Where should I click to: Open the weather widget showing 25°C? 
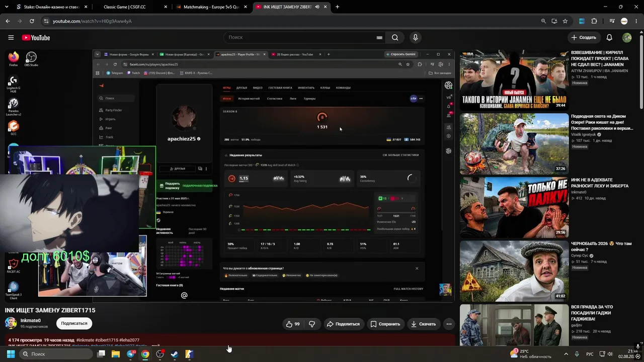click(530, 354)
